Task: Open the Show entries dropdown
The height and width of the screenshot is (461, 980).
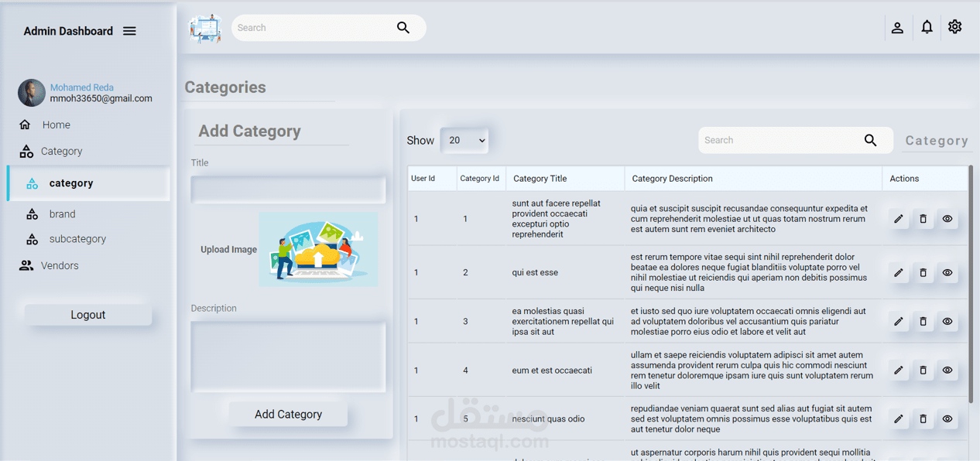Action: point(464,140)
